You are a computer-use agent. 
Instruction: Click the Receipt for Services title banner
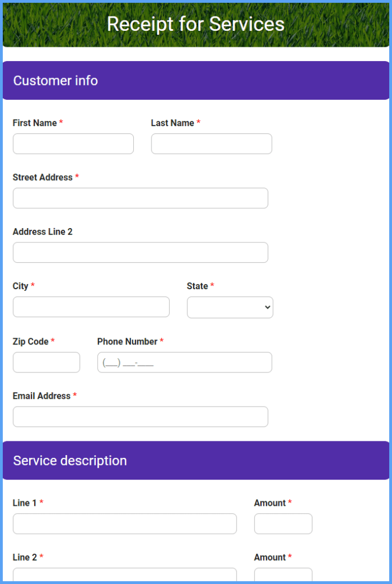[x=196, y=25]
